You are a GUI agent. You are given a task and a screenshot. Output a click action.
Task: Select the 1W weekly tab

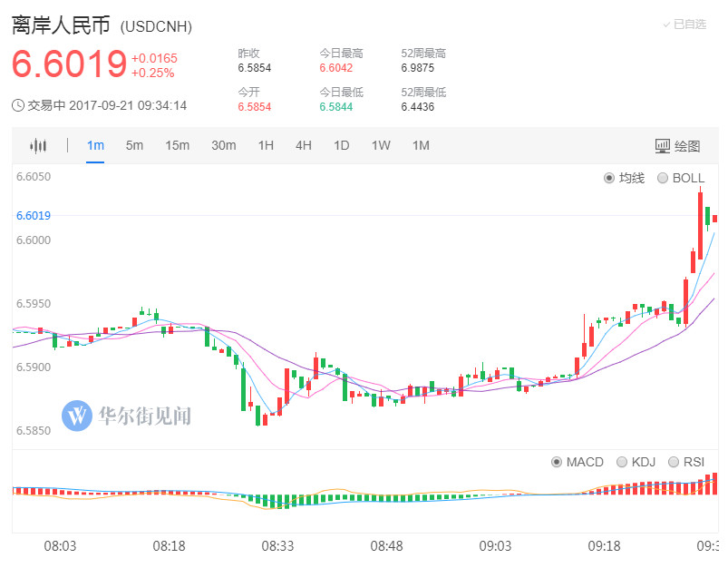(381, 146)
